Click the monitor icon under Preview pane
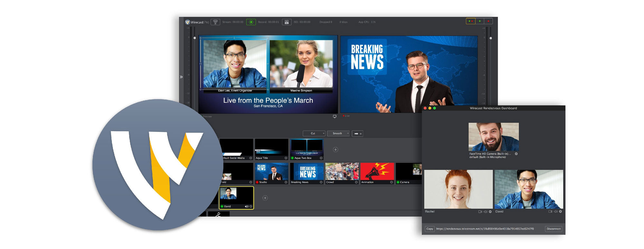This screenshot has width=644, height=249. tap(335, 116)
